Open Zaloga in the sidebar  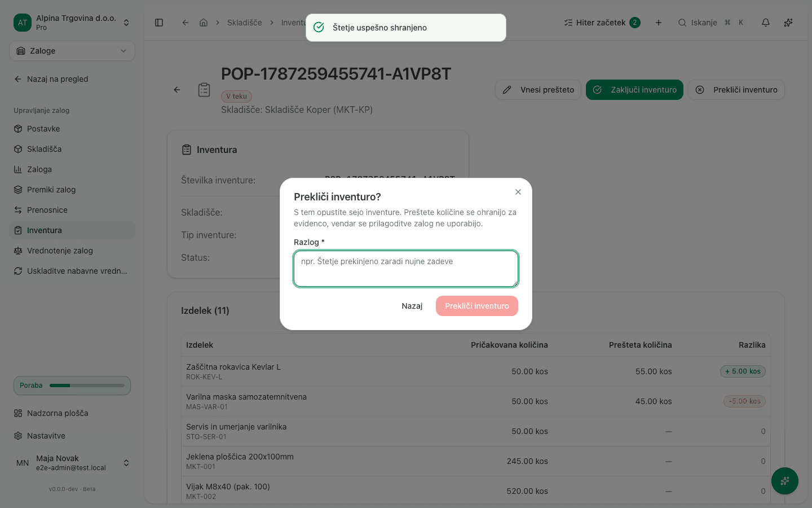coord(72,169)
